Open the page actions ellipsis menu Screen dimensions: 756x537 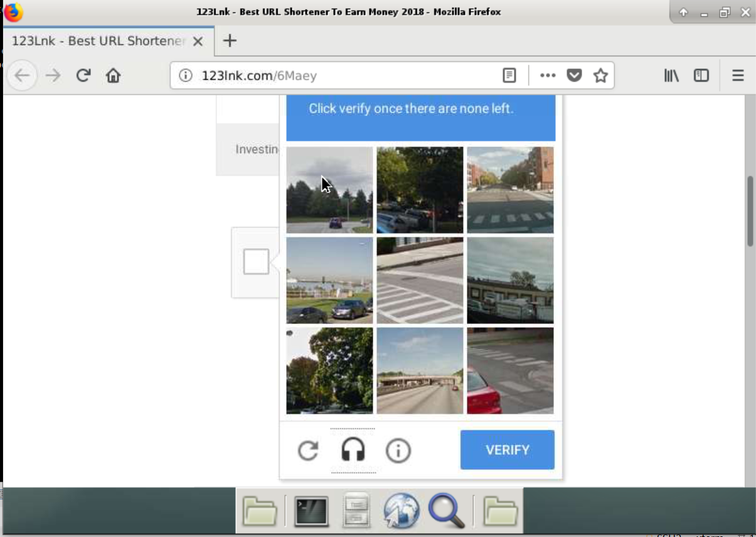coord(548,76)
